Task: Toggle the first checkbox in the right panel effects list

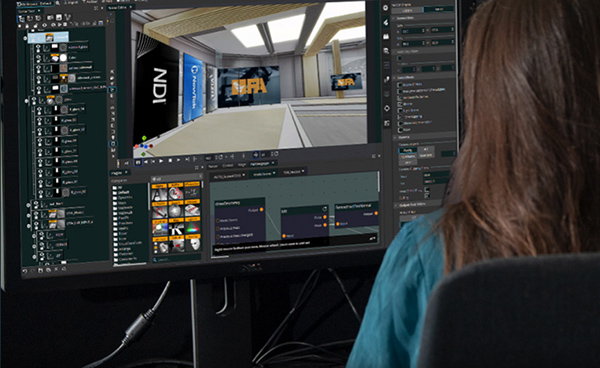Action: click(x=400, y=85)
